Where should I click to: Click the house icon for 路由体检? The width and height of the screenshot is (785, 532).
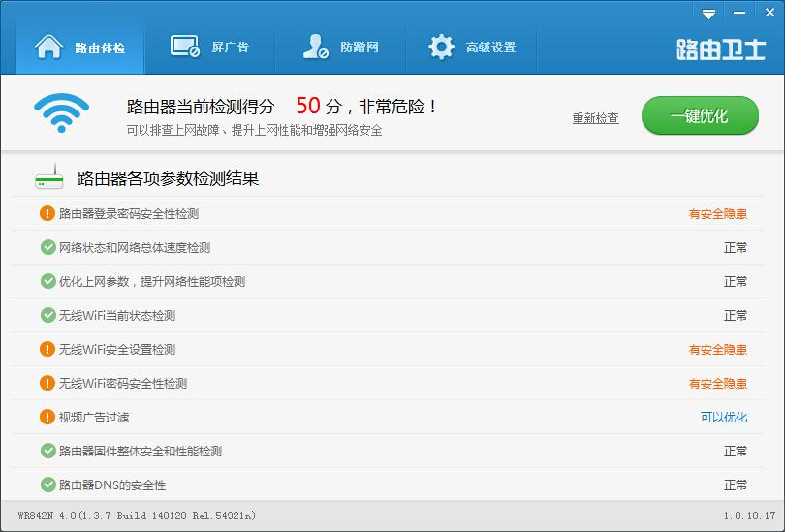[x=48, y=47]
